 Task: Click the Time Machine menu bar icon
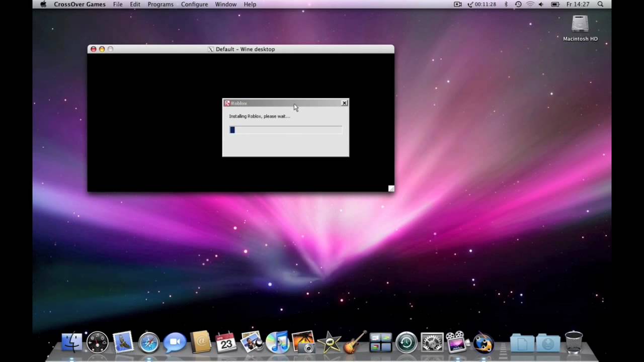coord(518,4)
